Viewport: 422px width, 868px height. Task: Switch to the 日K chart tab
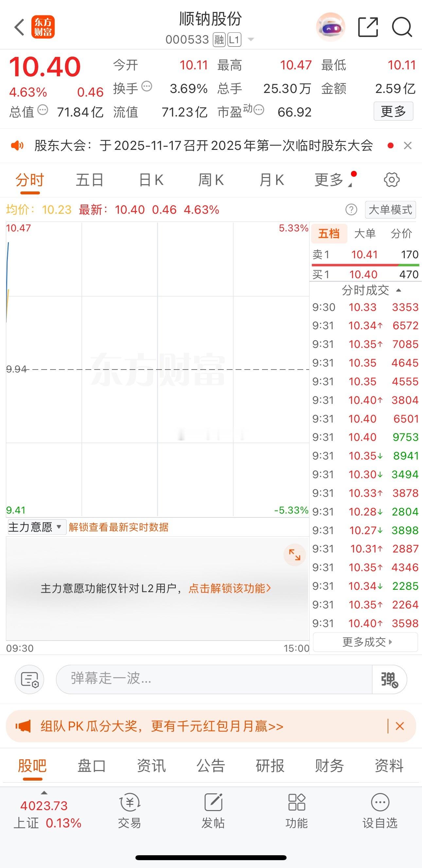point(151,180)
